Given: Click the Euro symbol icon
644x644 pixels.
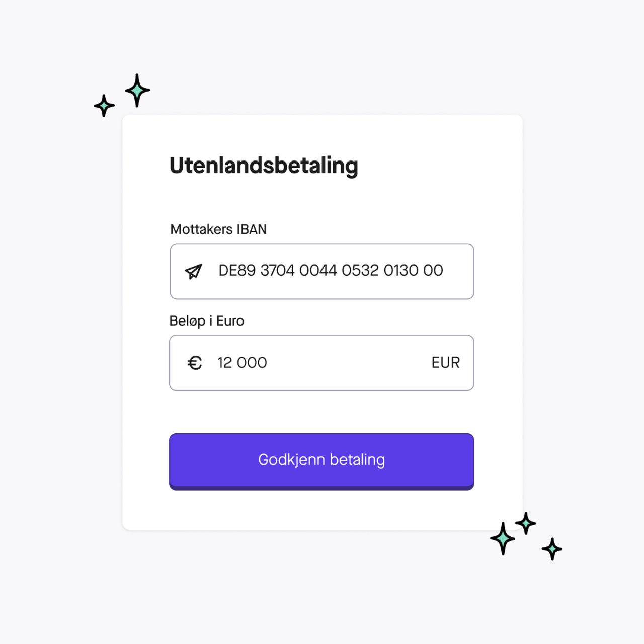Looking at the screenshot, I should point(195,363).
